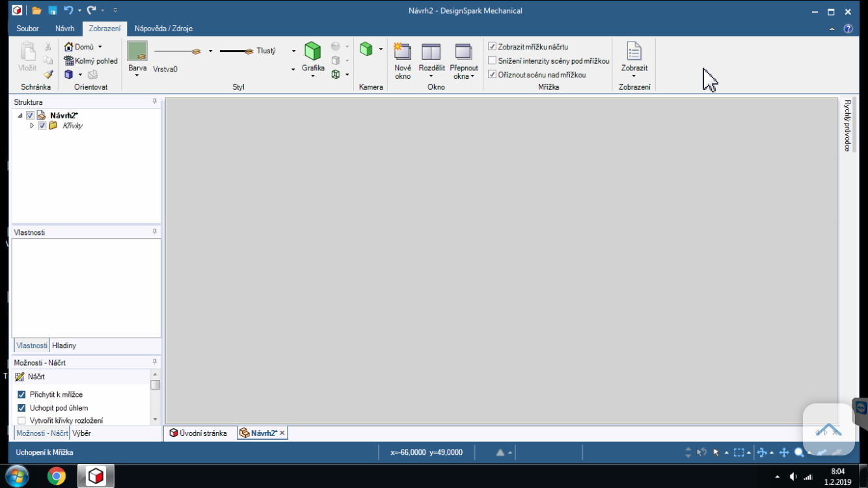The width and height of the screenshot is (868, 488).
Task: Toggle Přichytit k mřížce checkbox
Action: (21, 394)
